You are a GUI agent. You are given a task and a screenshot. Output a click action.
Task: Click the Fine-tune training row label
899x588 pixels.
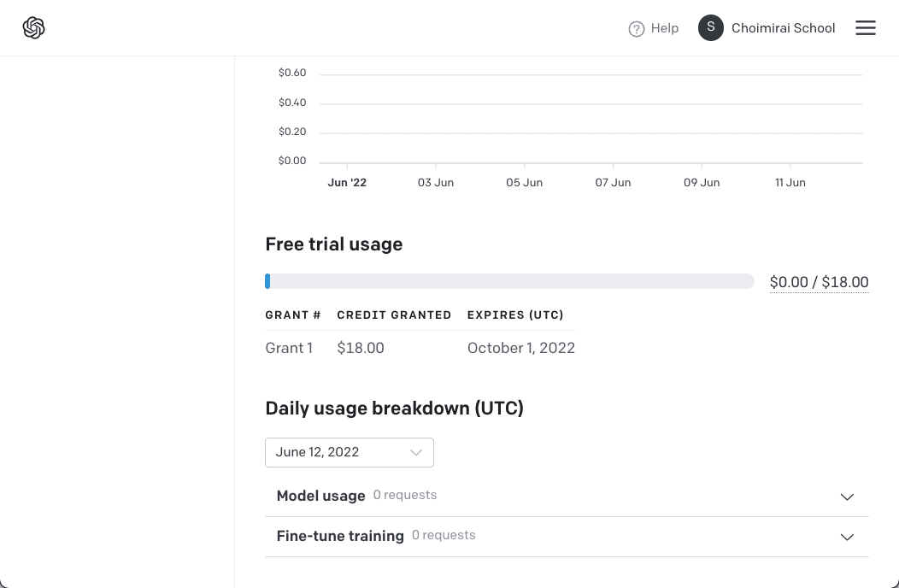(340, 536)
